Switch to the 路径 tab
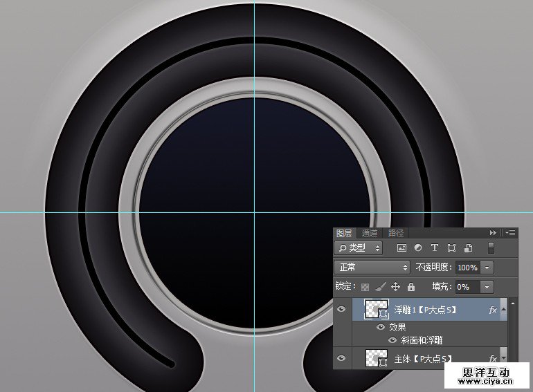Image resolution: width=533 pixels, height=392 pixels. pos(395,233)
